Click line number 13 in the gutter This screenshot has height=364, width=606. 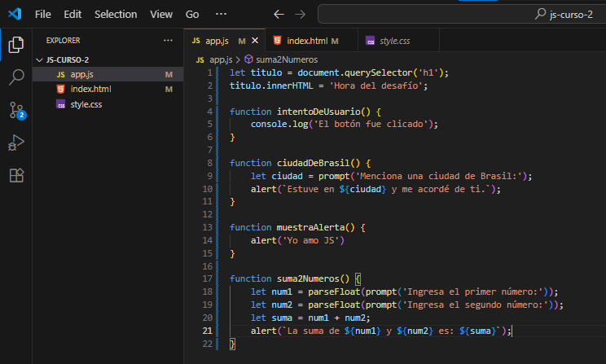tap(207, 227)
